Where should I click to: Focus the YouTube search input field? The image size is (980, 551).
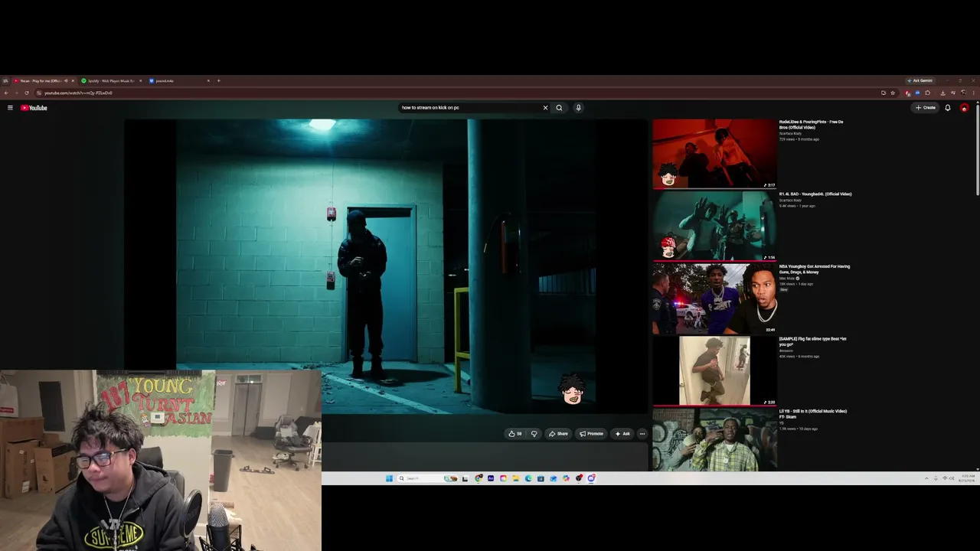(469, 108)
